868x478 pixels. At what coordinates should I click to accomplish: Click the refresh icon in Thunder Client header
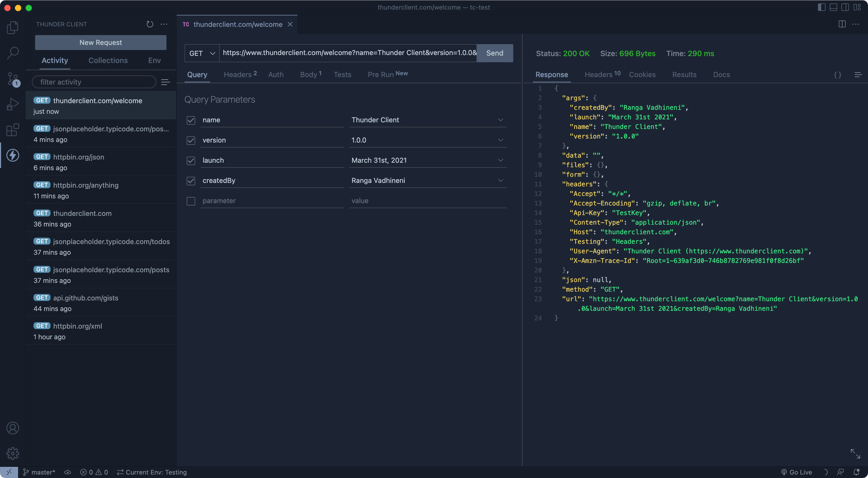pos(150,24)
